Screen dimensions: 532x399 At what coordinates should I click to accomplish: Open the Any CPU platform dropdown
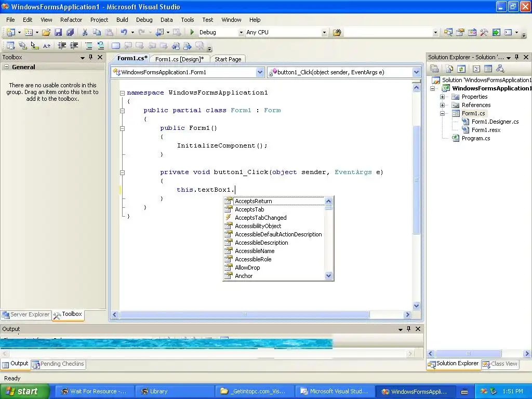click(x=324, y=33)
